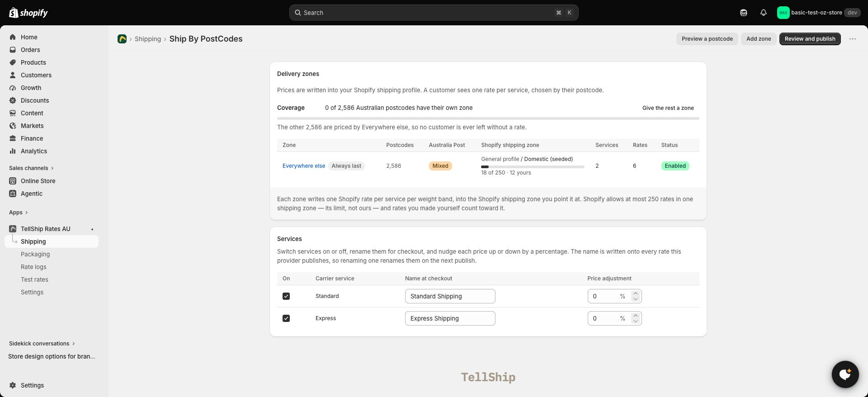Viewport: 868px width, 397px height.
Task: Expand the Sales channels section
Action: pyautogui.click(x=31, y=168)
